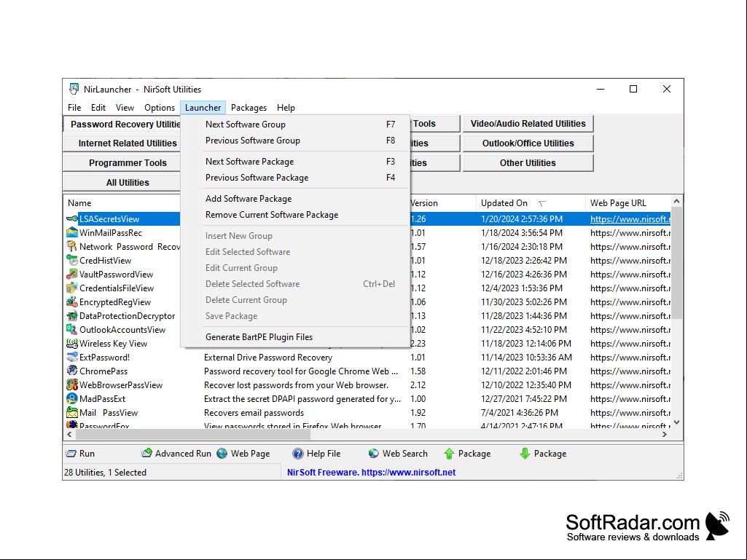Show the All Utilities group

(x=122, y=182)
